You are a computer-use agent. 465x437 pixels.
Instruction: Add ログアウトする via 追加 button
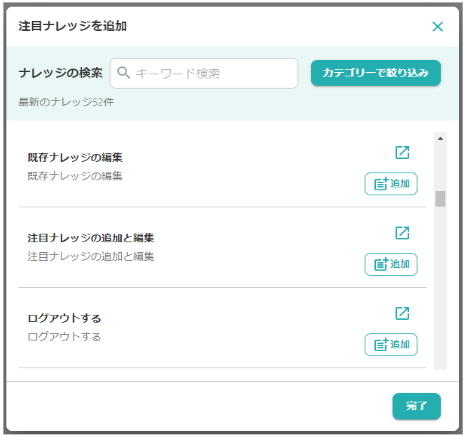(391, 344)
